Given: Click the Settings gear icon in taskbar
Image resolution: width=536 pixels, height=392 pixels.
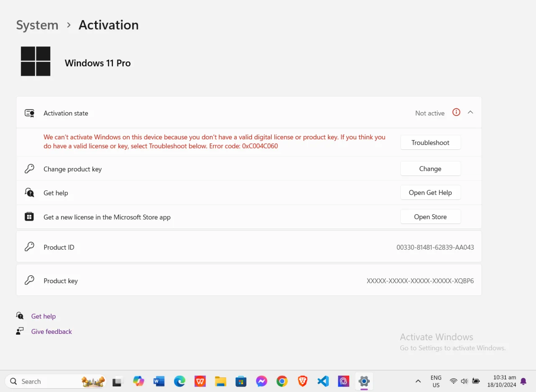Looking at the screenshot, I should 364,381.
